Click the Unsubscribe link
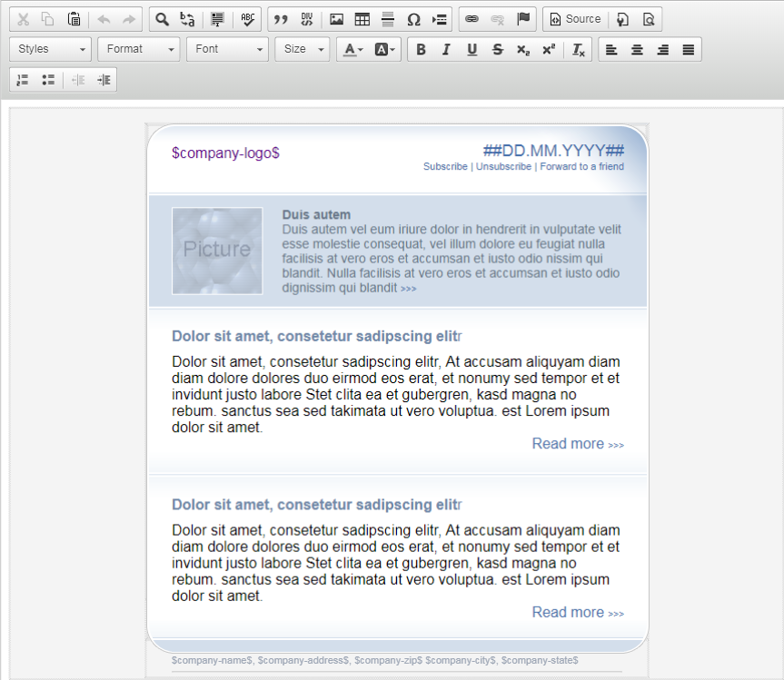The height and width of the screenshot is (680, 784). click(x=503, y=166)
